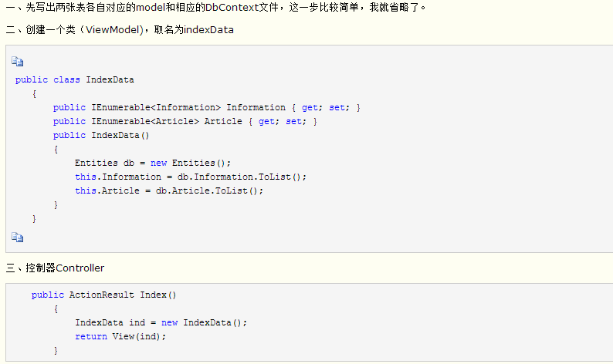Click 'this.Article = db.Article.ToList();' line
This screenshot has width=613, height=364.
169,190
